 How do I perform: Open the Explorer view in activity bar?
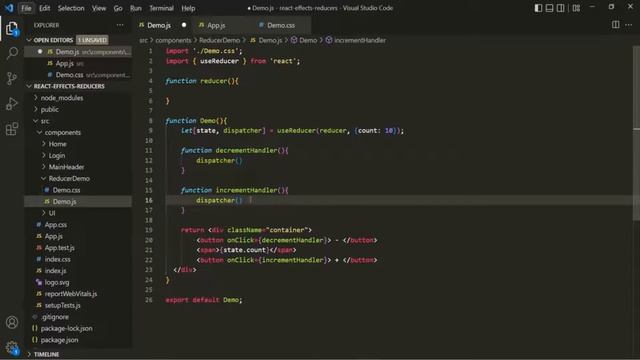[12, 29]
